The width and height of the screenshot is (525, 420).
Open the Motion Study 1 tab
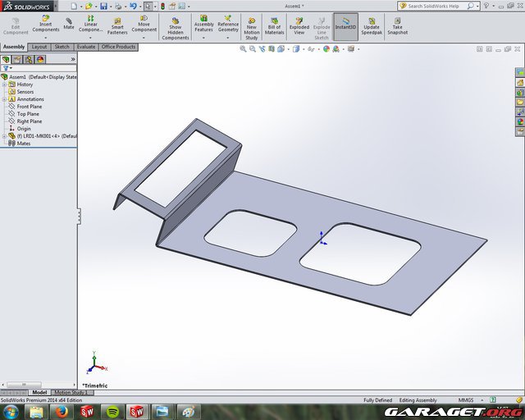coord(70,393)
